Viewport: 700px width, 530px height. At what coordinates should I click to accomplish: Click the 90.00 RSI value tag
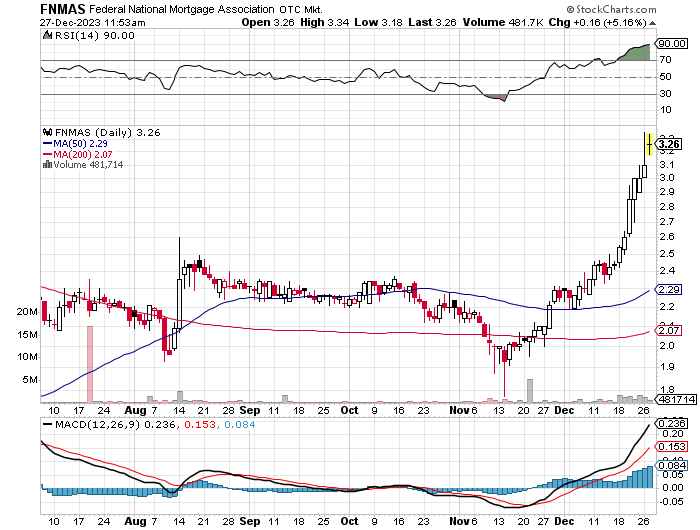[x=672, y=43]
